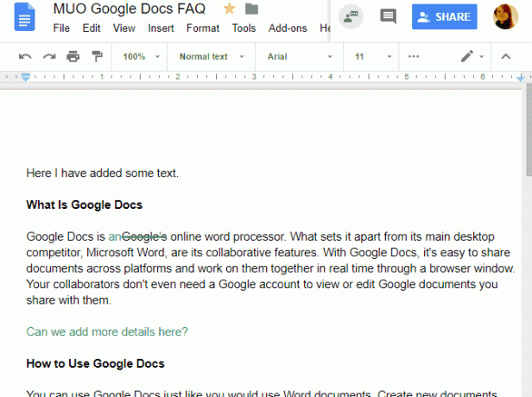This screenshot has width=532, height=397.
Task: Open the Format menu
Action: point(203,28)
